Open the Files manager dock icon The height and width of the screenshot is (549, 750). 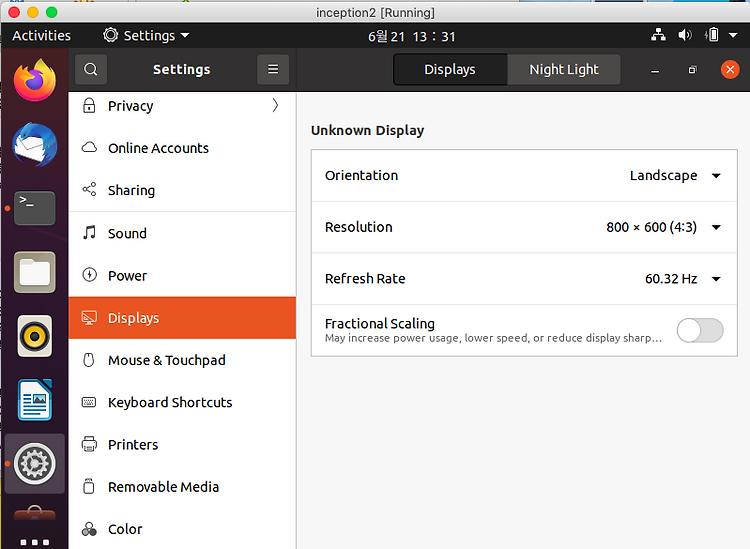point(34,272)
